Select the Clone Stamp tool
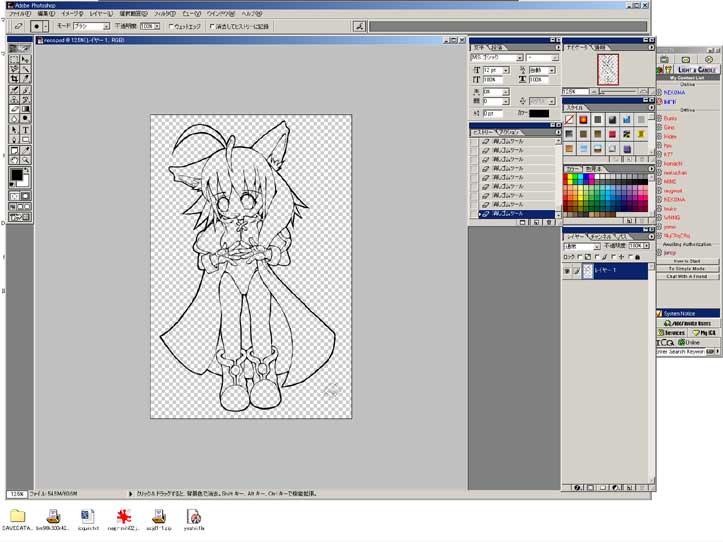723x542 pixels. tap(14, 99)
